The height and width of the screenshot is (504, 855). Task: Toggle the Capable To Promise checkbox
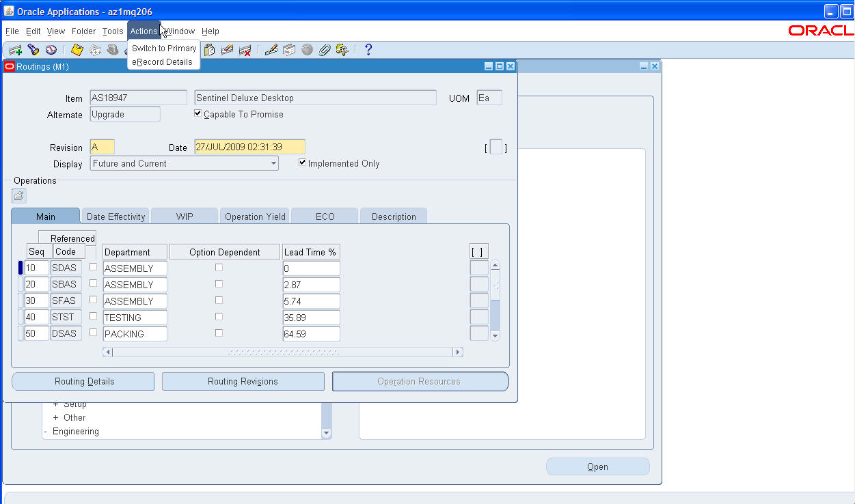point(198,113)
